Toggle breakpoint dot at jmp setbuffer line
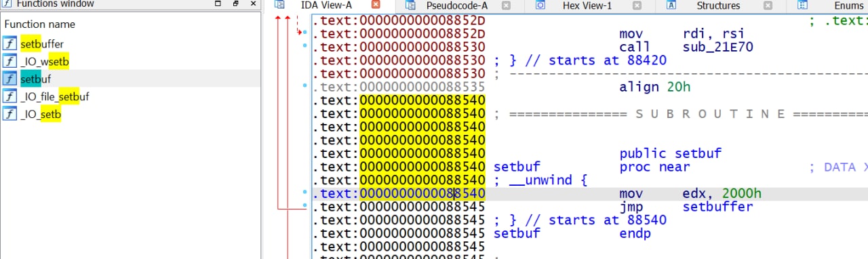Viewport: 868px width, 259px height. [x=305, y=206]
